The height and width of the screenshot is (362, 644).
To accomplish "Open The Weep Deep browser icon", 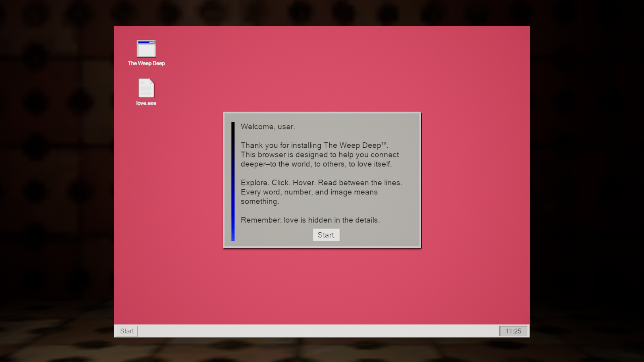I will 146,49.
